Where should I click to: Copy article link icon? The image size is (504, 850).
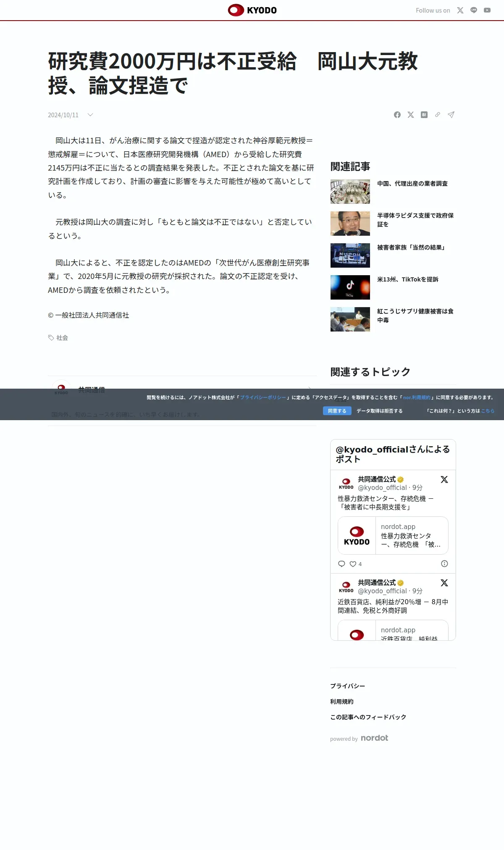tap(438, 115)
